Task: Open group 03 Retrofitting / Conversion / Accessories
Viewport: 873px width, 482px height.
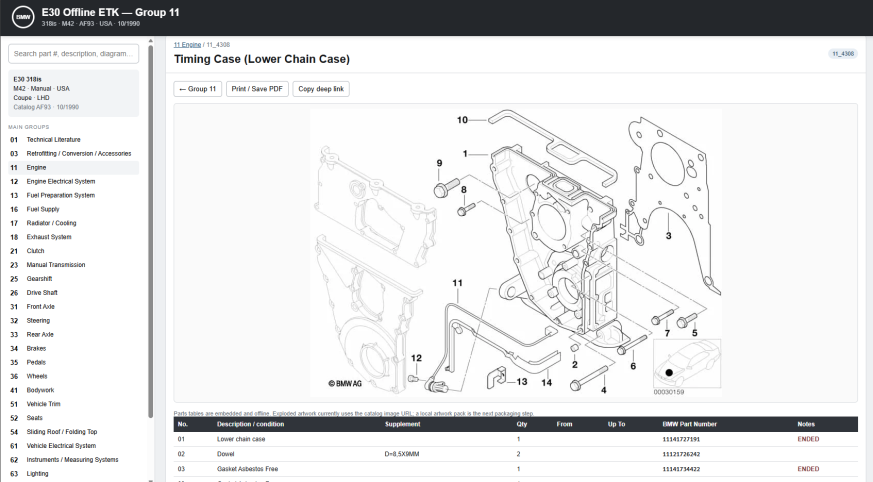Action: pyautogui.click(x=73, y=154)
